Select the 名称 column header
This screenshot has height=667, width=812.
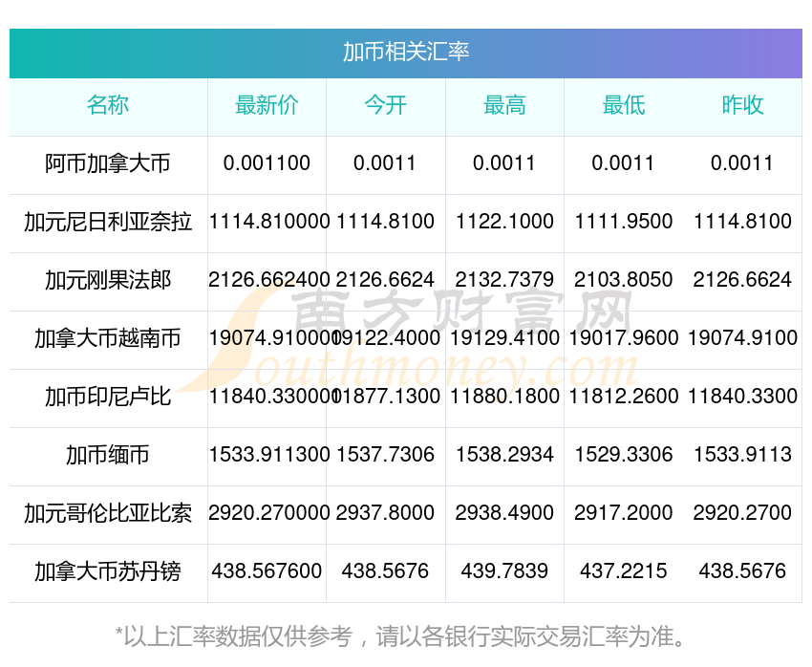pos(108,105)
